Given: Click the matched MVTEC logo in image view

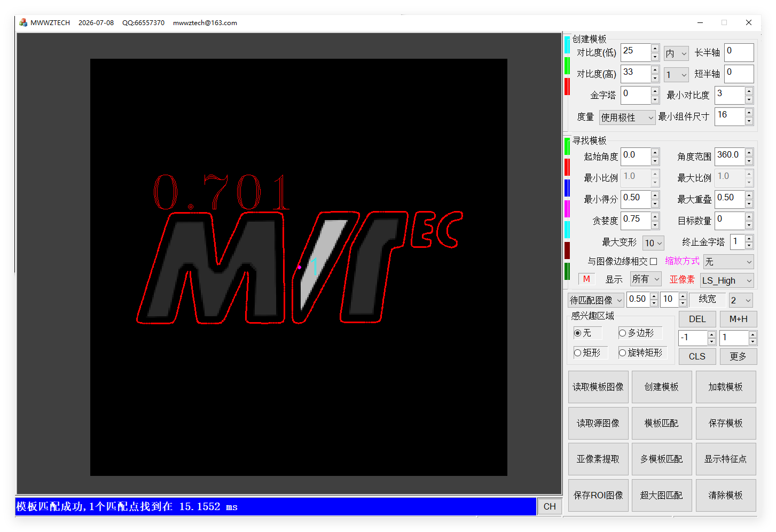Looking at the screenshot, I should [x=300, y=267].
